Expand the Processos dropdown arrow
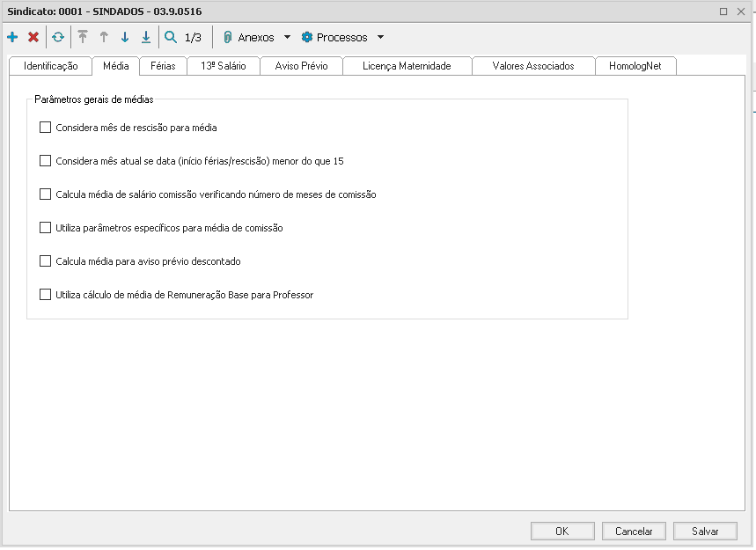756x550 pixels. click(380, 37)
